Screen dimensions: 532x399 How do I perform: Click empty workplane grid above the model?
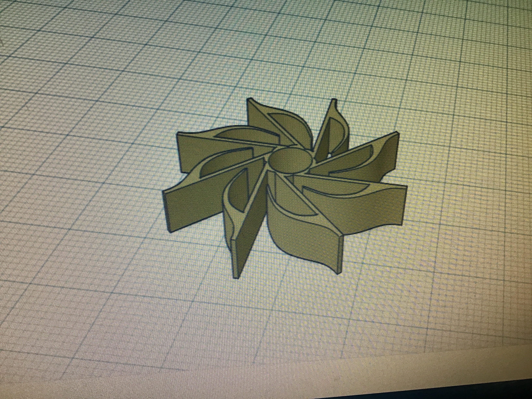[265, 48]
